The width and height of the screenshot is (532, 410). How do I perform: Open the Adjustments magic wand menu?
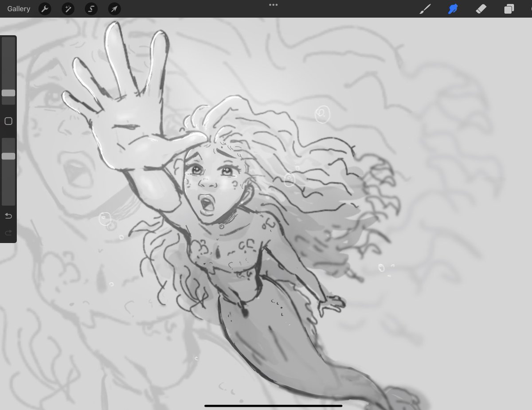pos(68,9)
